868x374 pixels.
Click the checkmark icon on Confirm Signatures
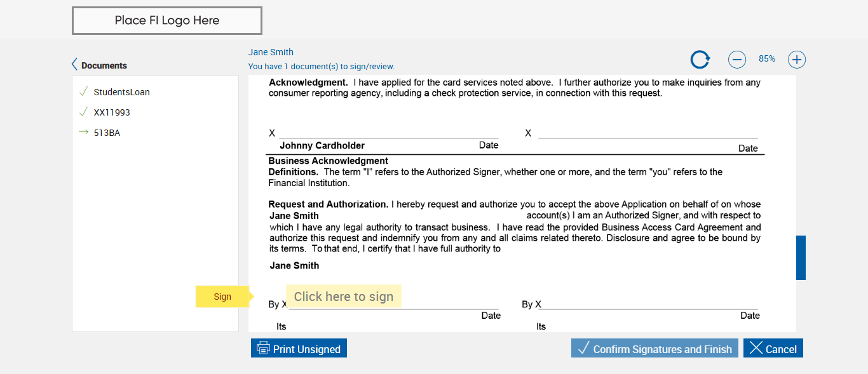583,348
